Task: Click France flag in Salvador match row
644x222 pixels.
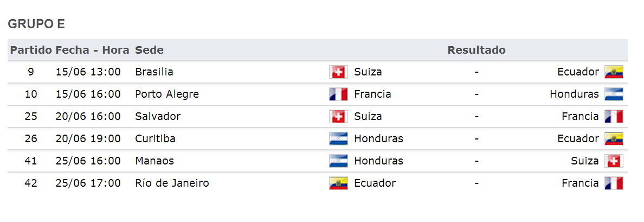Action: click(614, 116)
